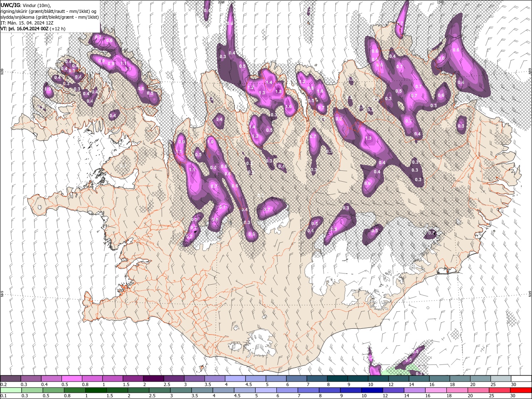Click the medium green 0.8–1 swatch in bottom legend row
The height and width of the screenshot is (399, 532).
(74, 390)
